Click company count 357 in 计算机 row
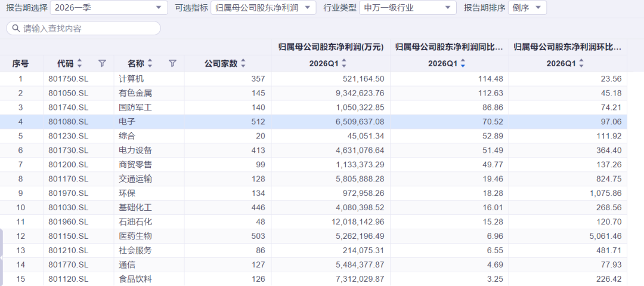The height and width of the screenshot is (286, 644). pyautogui.click(x=259, y=79)
